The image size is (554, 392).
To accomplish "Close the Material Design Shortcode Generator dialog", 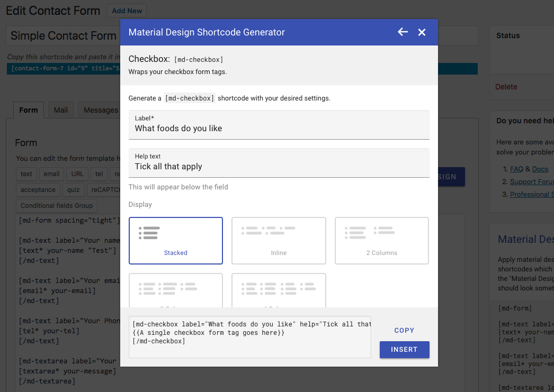I will coord(422,32).
